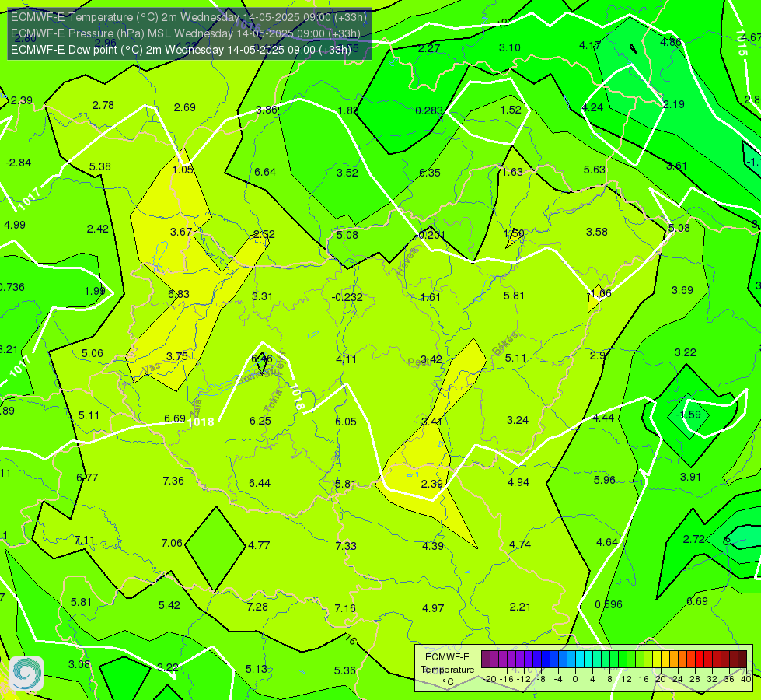Click the dew point value 5.36

click(x=344, y=670)
